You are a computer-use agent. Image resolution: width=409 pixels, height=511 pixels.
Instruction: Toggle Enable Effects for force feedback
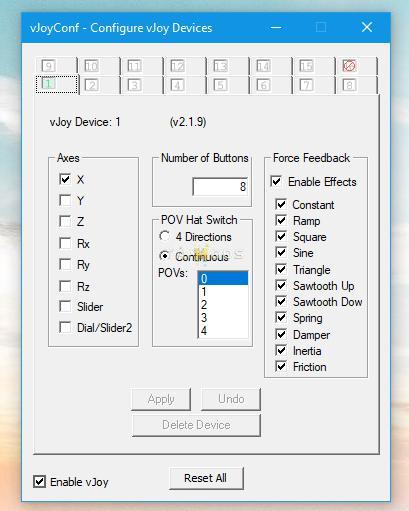pyautogui.click(x=276, y=181)
